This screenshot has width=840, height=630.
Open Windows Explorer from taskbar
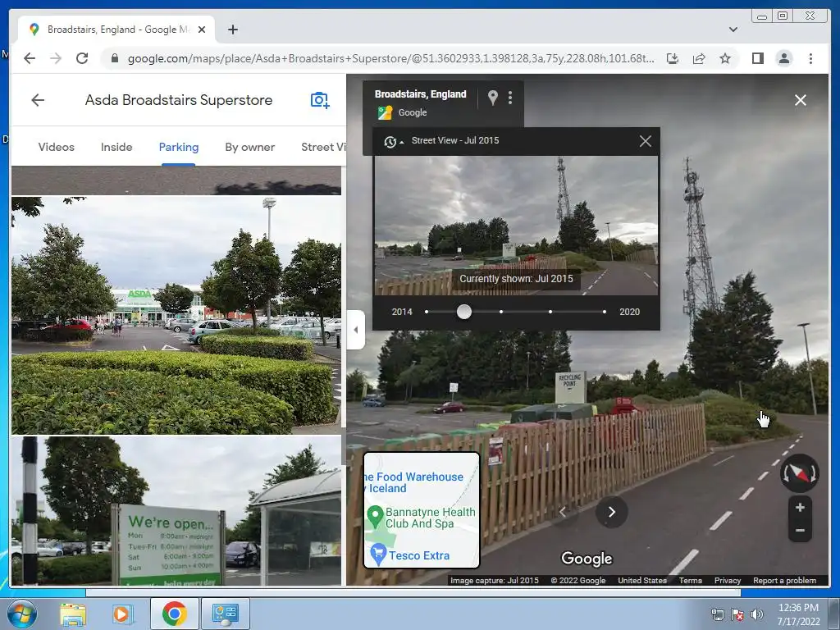[73, 614]
